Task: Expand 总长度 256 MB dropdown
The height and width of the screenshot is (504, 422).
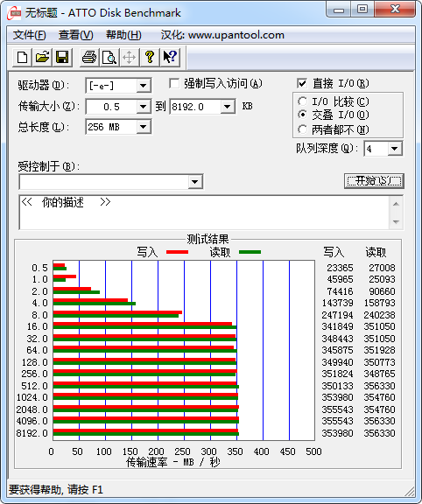Action: pos(143,127)
